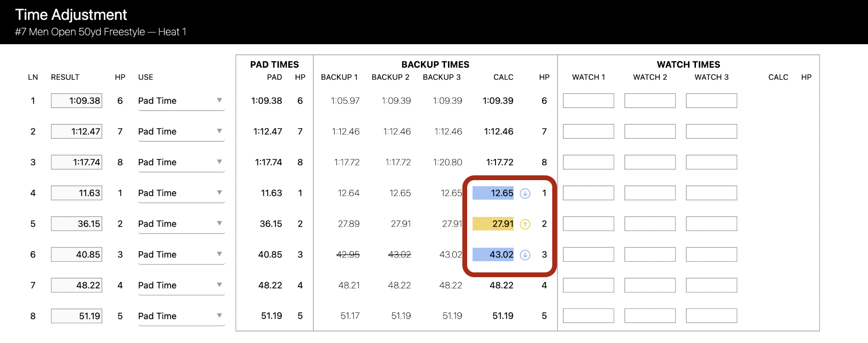The width and height of the screenshot is (868, 343).
Task: Open lane 6 Use selector arrow
Action: (219, 254)
